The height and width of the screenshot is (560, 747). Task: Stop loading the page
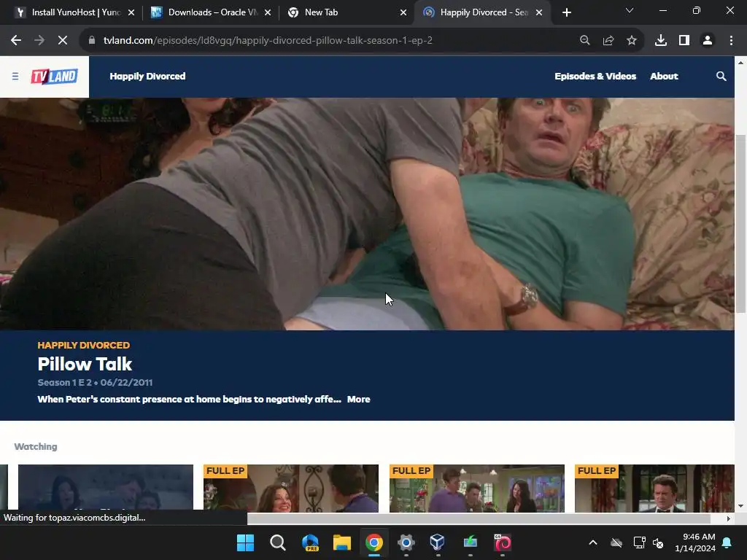pyautogui.click(x=63, y=41)
